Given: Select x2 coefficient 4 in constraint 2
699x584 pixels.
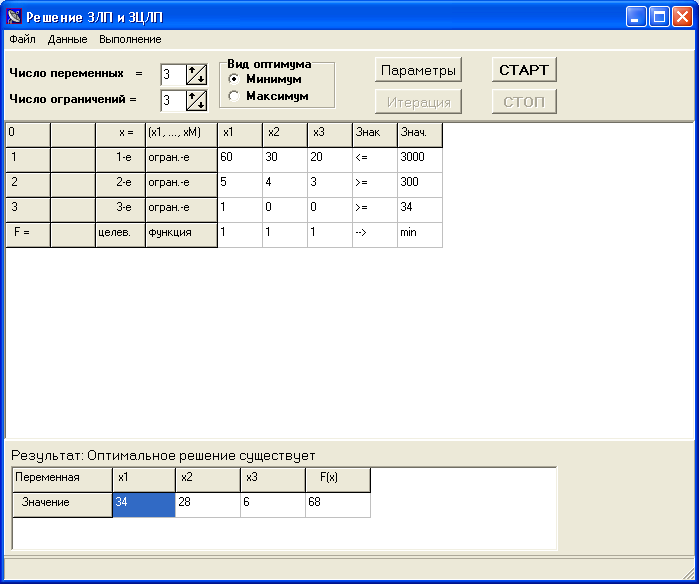Looking at the screenshot, I should click(x=285, y=185).
